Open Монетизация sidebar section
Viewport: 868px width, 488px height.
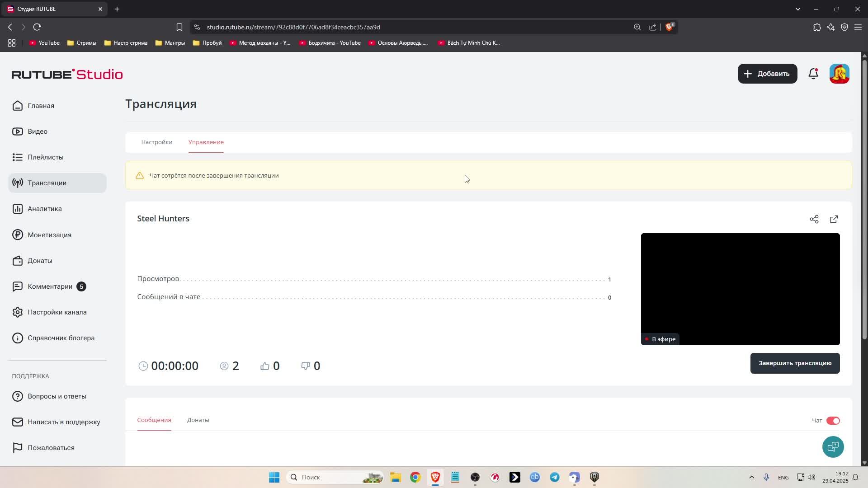tap(49, 235)
